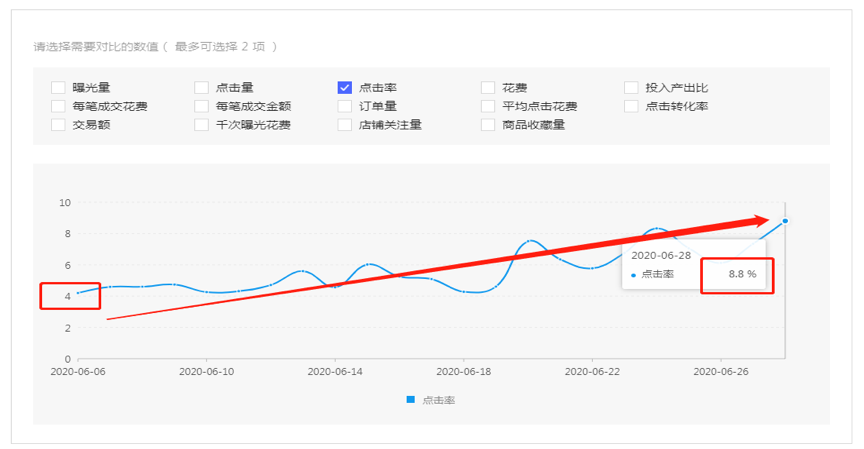864x449 pixels.
Task: Uncheck the 点击率 checkbox
Action: (x=345, y=88)
